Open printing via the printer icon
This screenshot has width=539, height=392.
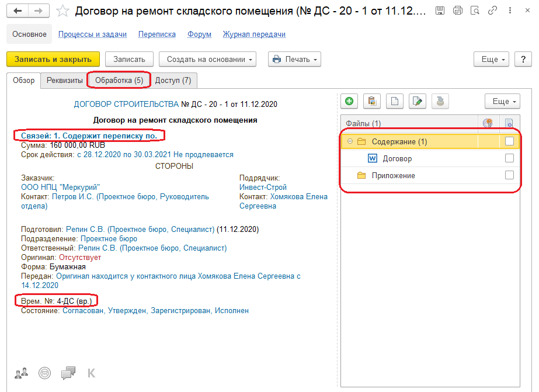click(x=458, y=11)
